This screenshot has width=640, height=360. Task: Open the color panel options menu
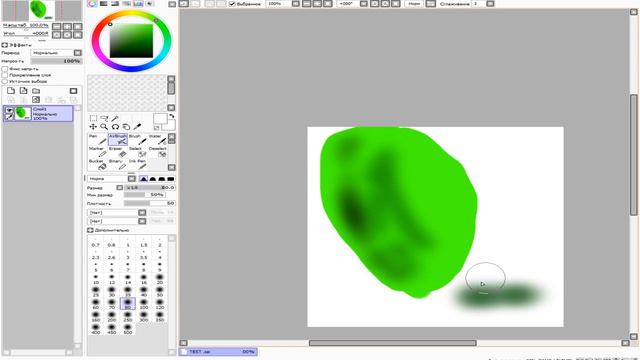(172, 4)
